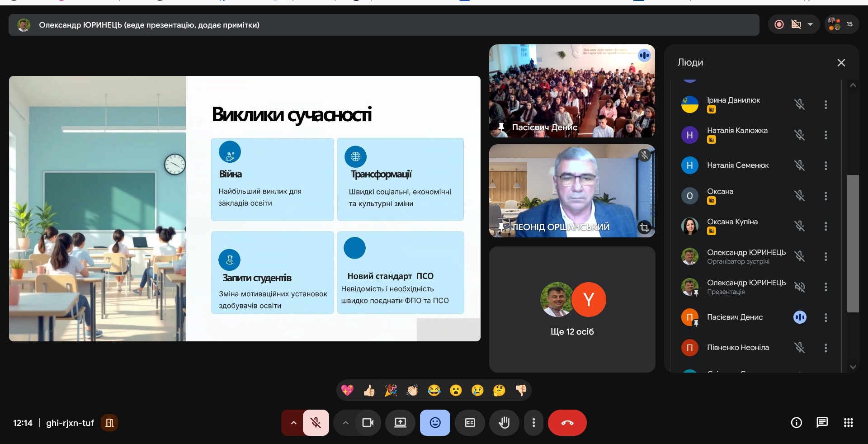
Task: Toggle the camera on or off
Action: coord(368,423)
